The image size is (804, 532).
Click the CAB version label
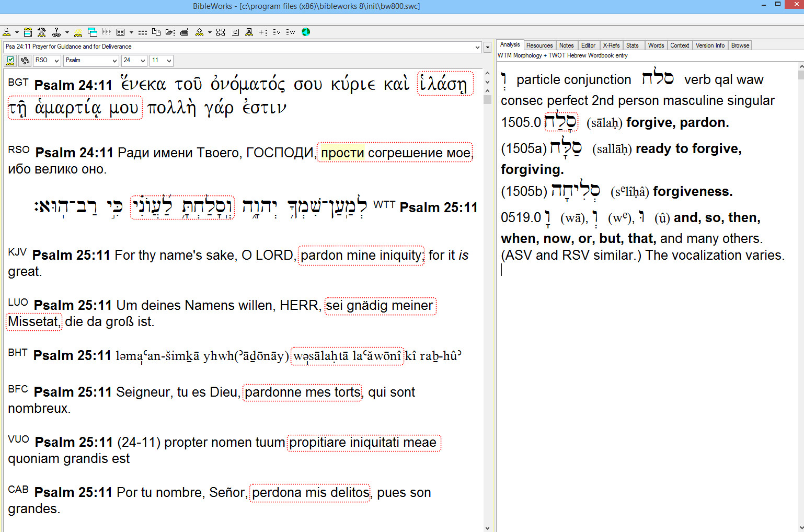(x=18, y=489)
